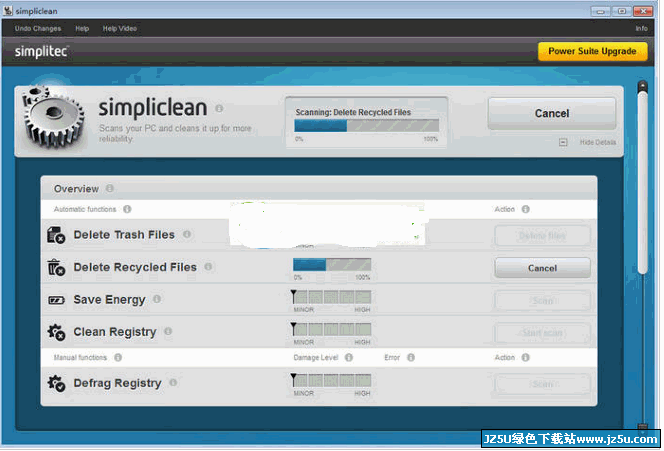Open info icon next to simpliclean title
664x451 pixels.
tap(219, 108)
